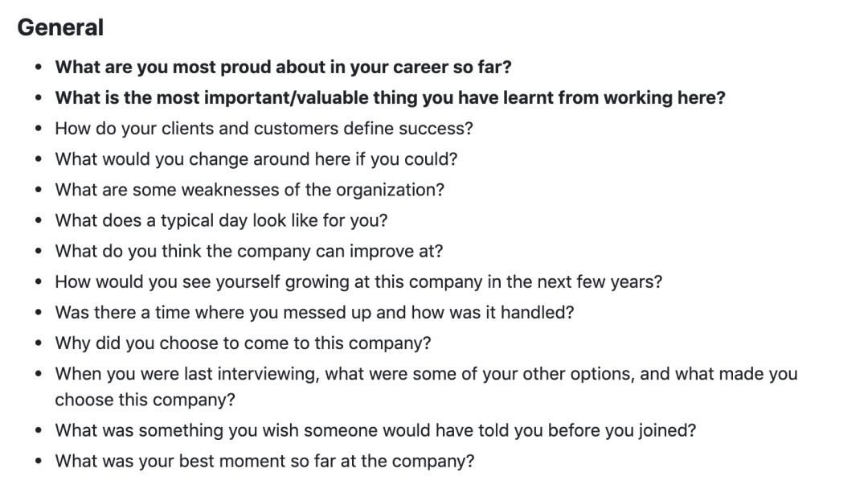Click 'What does a typical day look like' question
868x493 pixels.
pos(221,220)
